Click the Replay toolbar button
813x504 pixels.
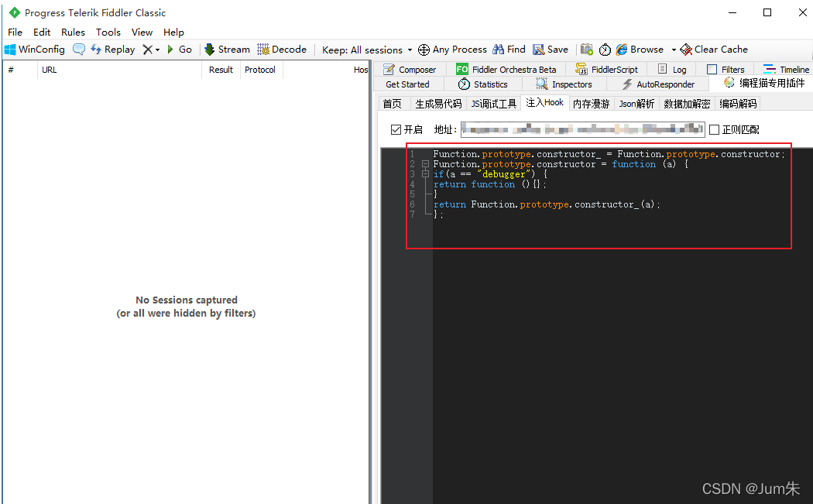112,50
